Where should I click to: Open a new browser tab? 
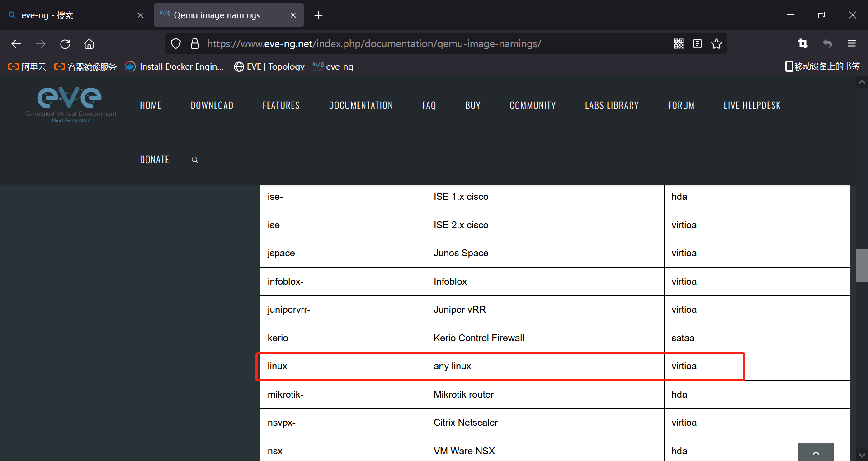tap(318, 15)
